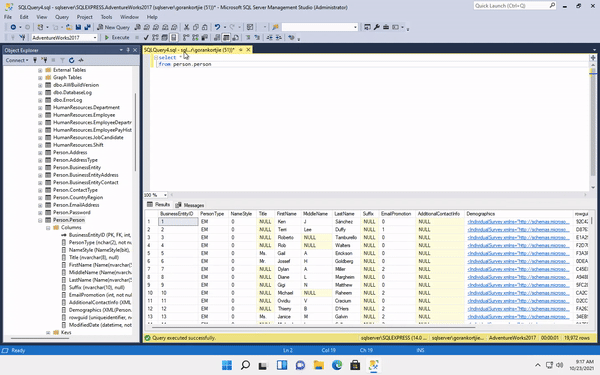Viewport: 600px width, 375px height.
Task: Click the Execute button
Action: tap(117, 38)
